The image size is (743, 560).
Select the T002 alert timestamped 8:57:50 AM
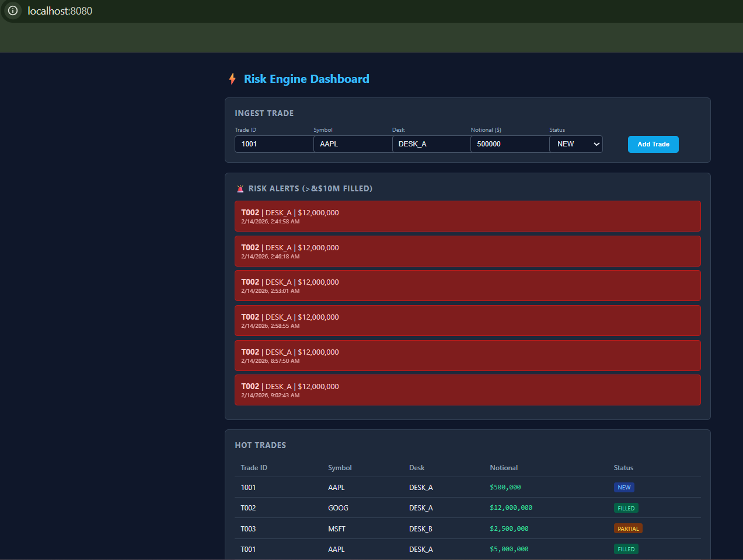click(468, 355)
